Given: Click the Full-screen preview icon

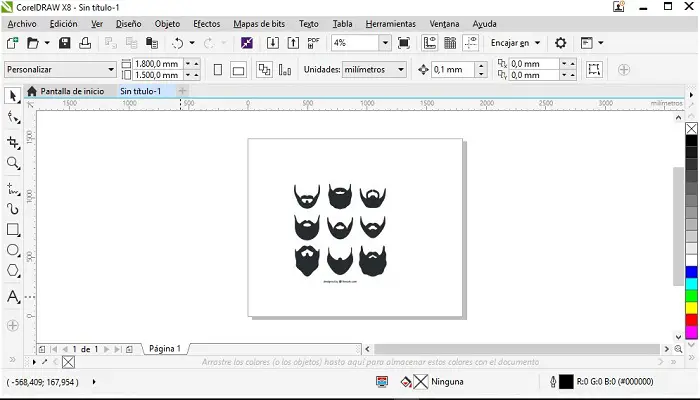Looking at the screenshot, I should pyautogui.click(x=404, y=43).
